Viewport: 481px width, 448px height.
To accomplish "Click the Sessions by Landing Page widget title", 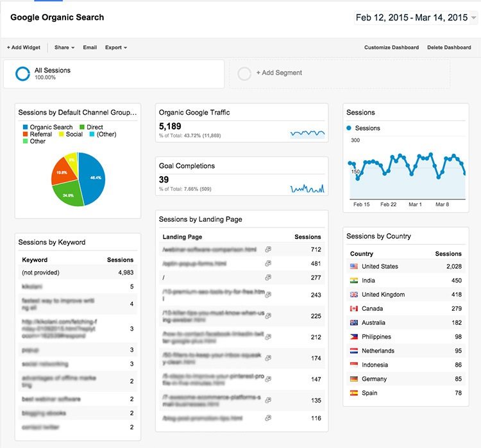I will coord(200,219).
